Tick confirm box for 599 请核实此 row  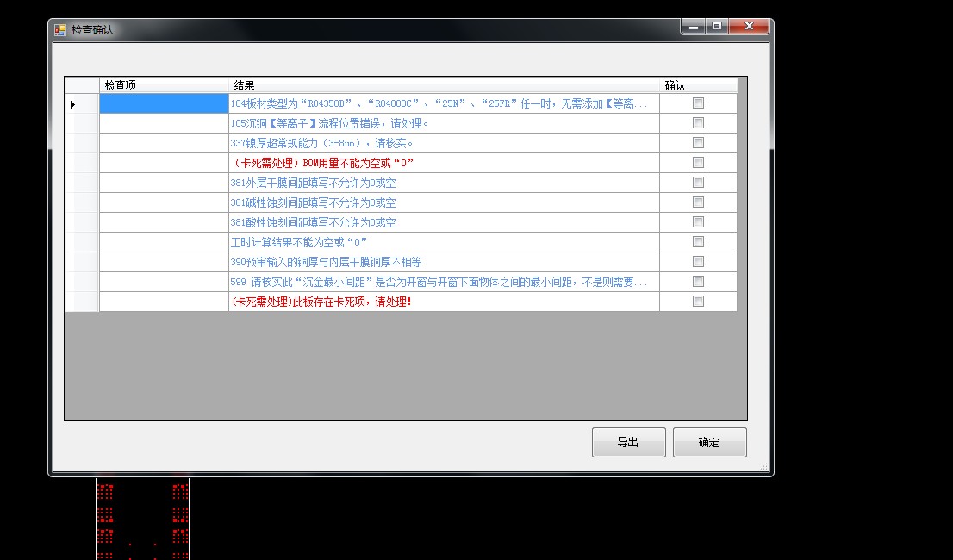tap(698, 281)
